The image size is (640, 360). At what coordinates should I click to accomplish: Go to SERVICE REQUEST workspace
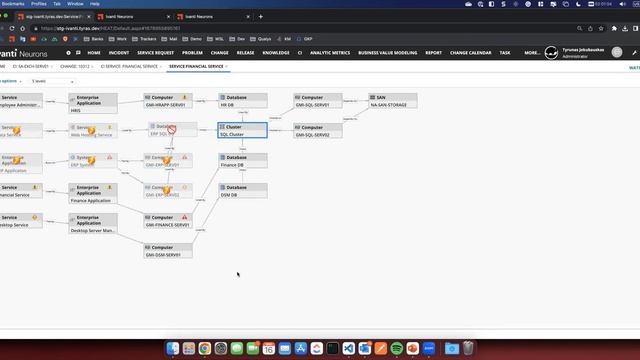point(156,53)
